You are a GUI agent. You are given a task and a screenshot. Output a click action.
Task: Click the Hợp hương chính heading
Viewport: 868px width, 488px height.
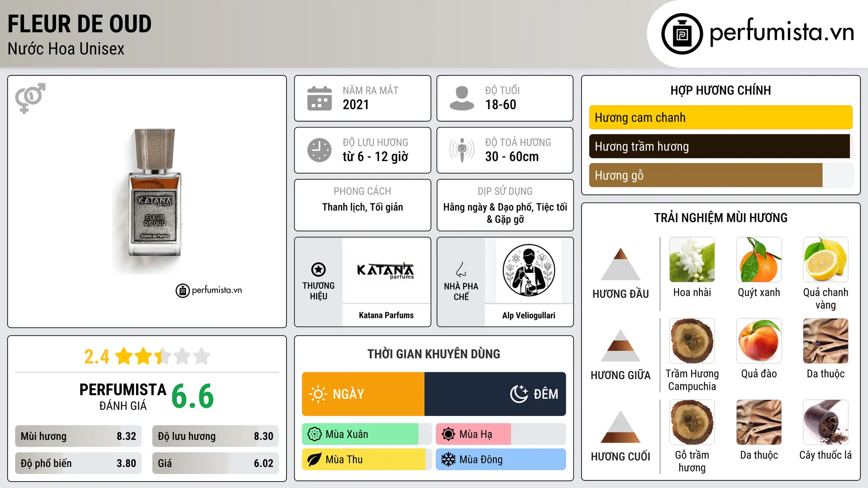tap(721, 90)
